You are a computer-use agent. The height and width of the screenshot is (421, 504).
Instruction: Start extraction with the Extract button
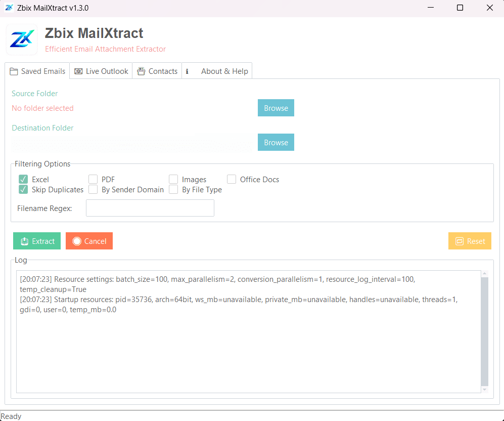click(37, 241)
